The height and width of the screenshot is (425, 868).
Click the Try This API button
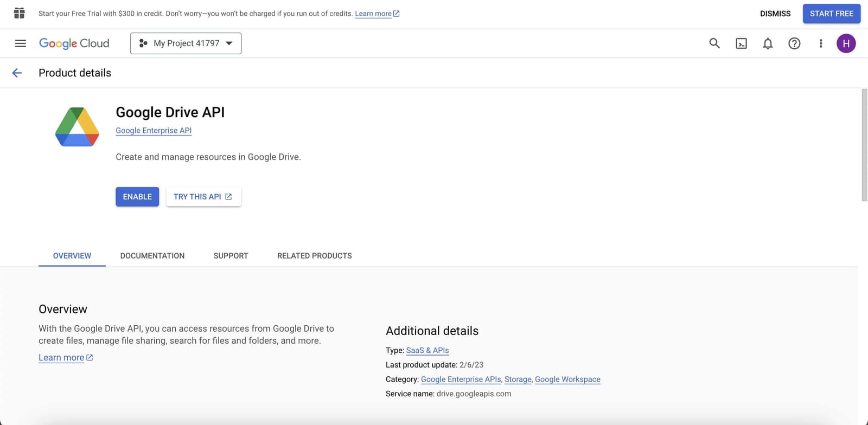(x=203, y=197)
